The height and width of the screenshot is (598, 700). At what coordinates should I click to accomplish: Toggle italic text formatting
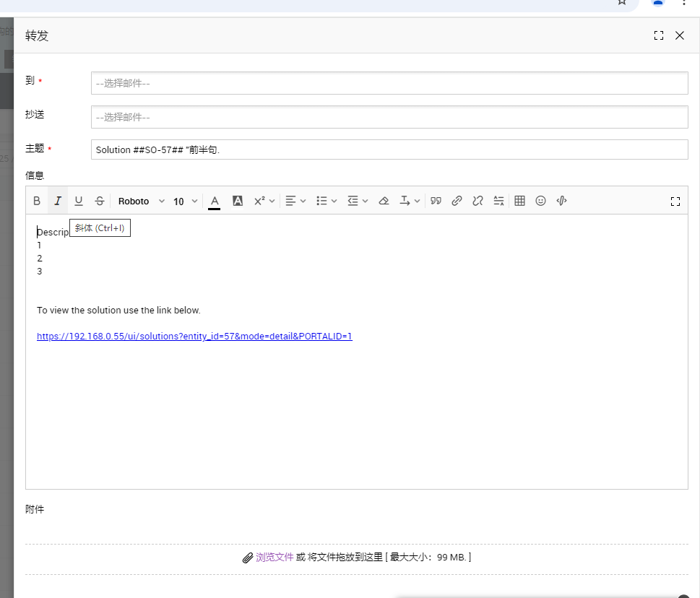click(x=58, y=201)
